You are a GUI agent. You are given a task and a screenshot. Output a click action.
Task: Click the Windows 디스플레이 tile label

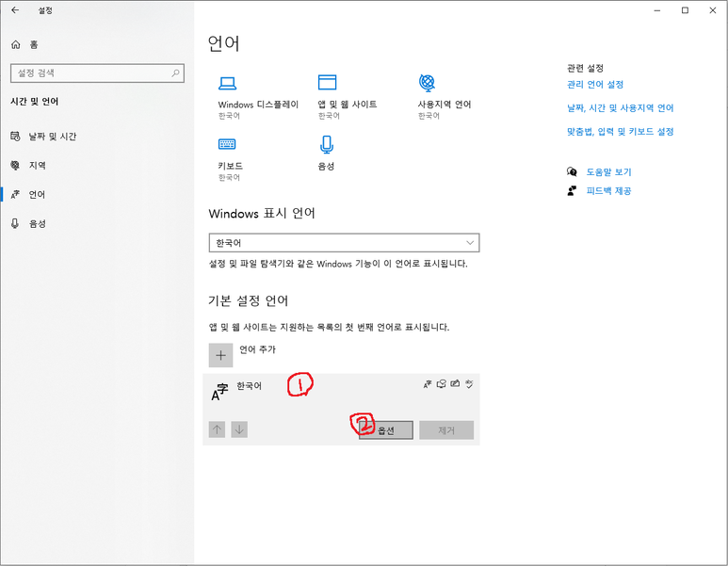[x=258, y=105]
